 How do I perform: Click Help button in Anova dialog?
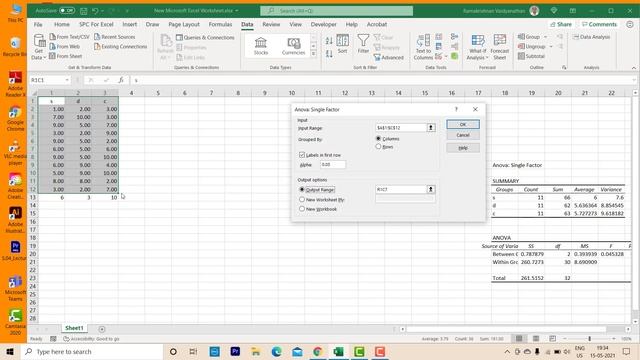coord(463,148)
